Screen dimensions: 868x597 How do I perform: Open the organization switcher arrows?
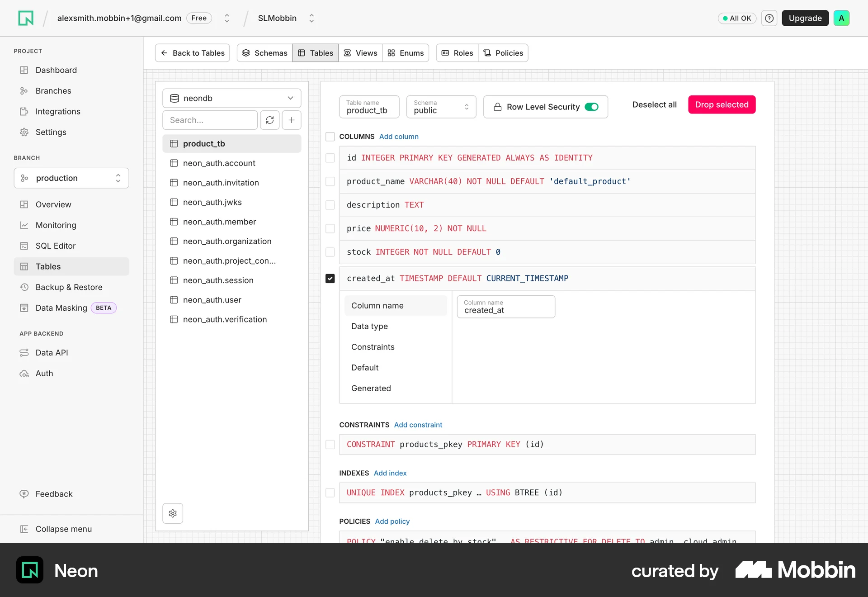[227, 18]
